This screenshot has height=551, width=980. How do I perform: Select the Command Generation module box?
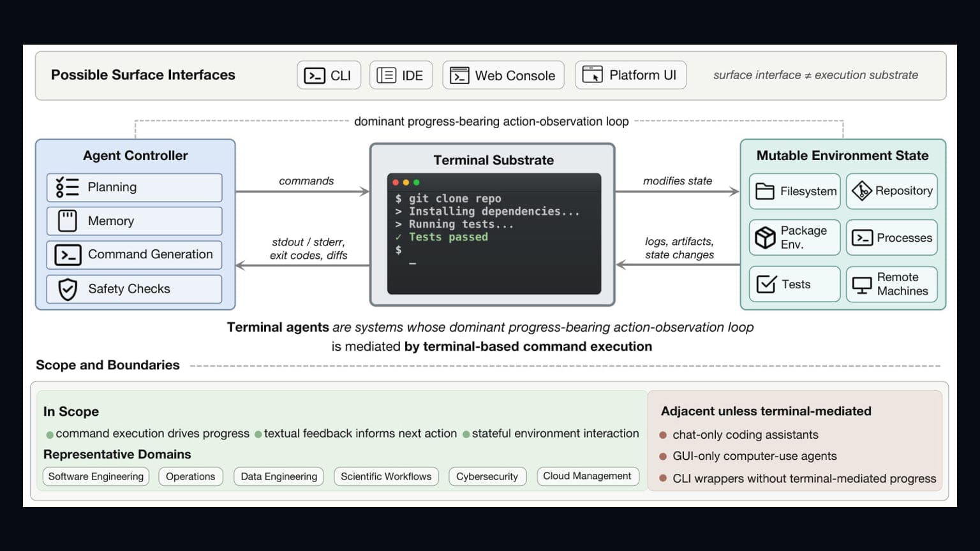[135, 254]
